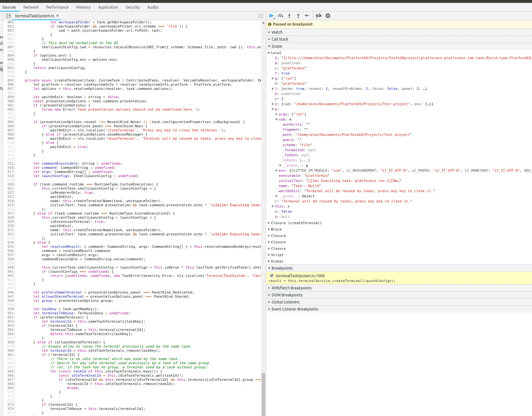Image resolution: width=532 pixels, height=416 pixels.
Task: Toggle pause on exceptions
Action: (328, 16)
